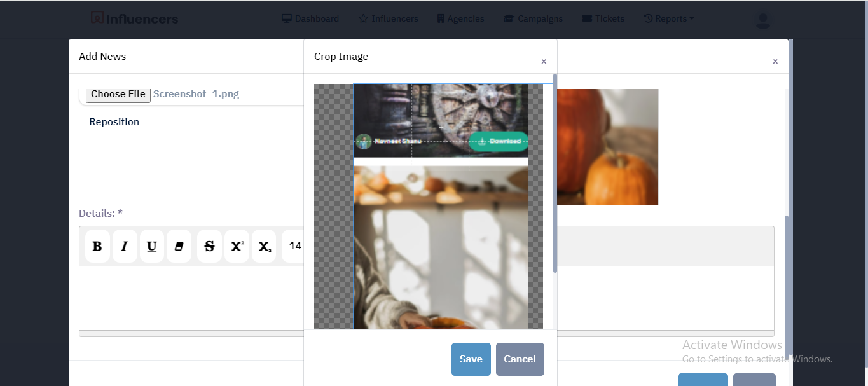The image size is (868, 386).
Task: Apply subscript formatting in the editor toolbar
Action: tap(264, 246)
